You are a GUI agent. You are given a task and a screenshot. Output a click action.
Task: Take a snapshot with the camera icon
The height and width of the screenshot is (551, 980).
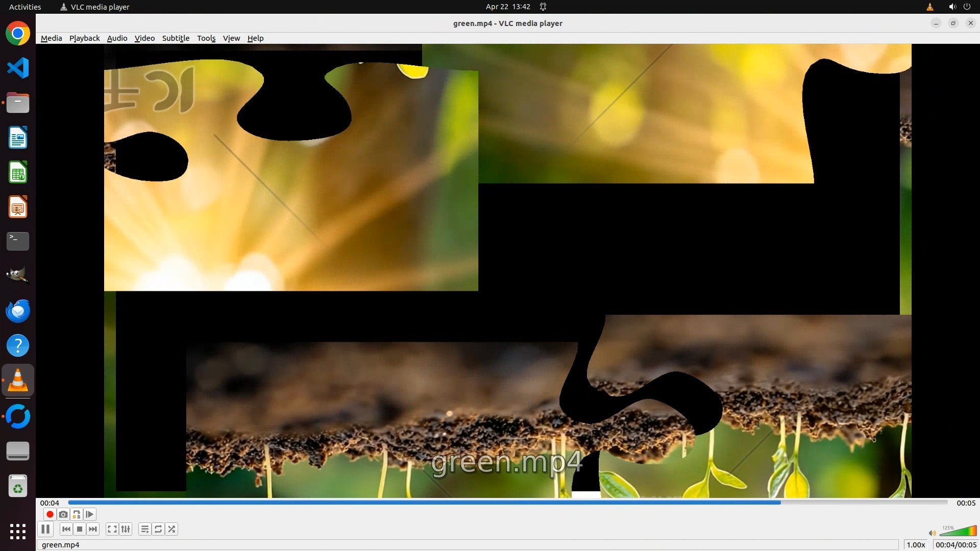(x=63, y=514)
